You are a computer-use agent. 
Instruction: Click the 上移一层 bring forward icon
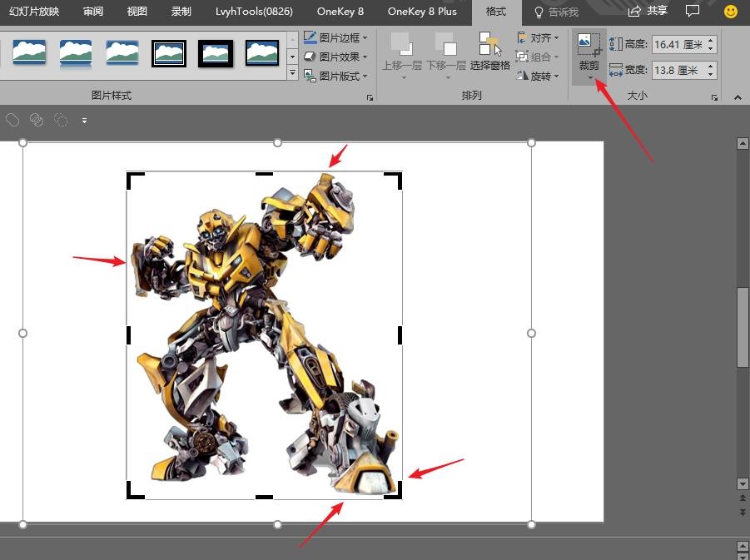pos(401,43)
